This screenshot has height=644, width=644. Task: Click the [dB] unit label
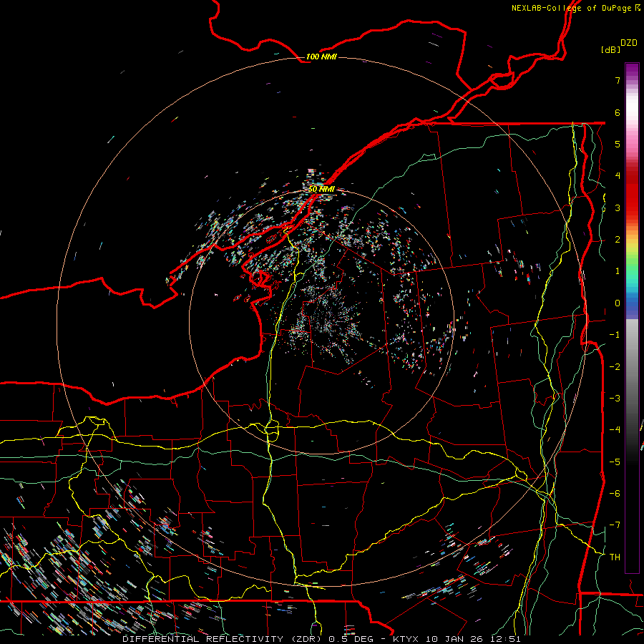(610, 49)
